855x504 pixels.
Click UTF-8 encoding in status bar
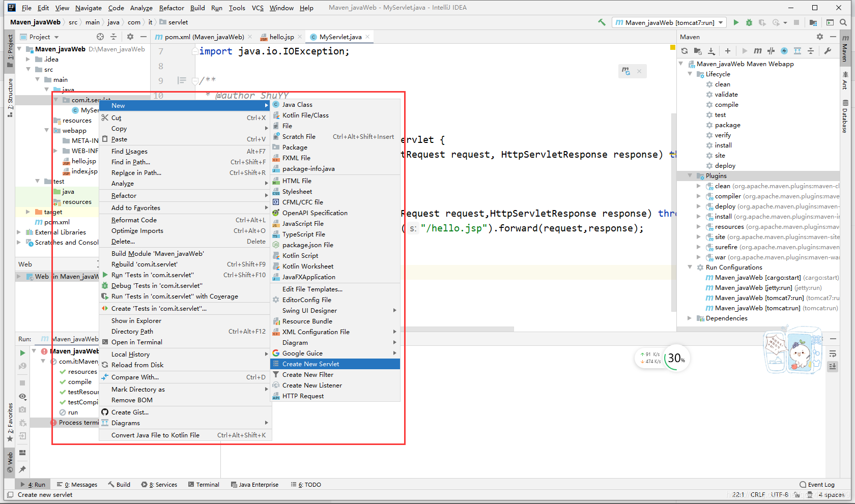coord(779,494)
